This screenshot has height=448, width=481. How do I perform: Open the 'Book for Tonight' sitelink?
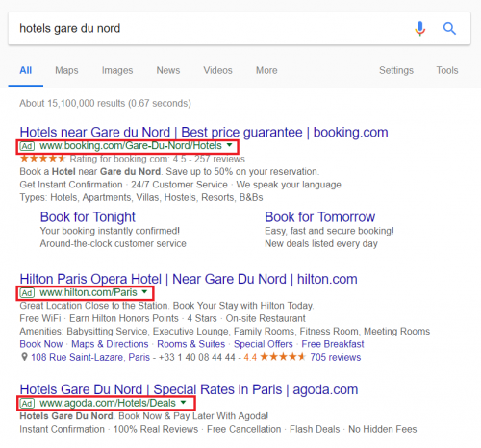tap(88, 217)
